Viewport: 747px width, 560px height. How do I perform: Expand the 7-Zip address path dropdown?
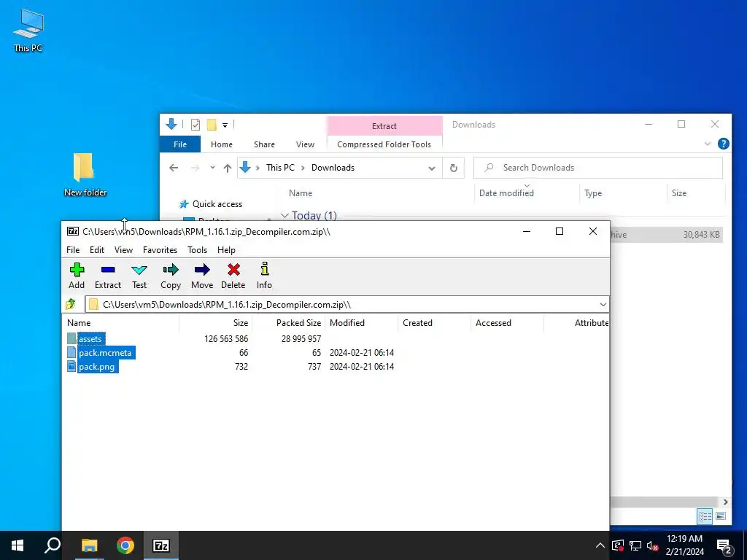[603, 304]
